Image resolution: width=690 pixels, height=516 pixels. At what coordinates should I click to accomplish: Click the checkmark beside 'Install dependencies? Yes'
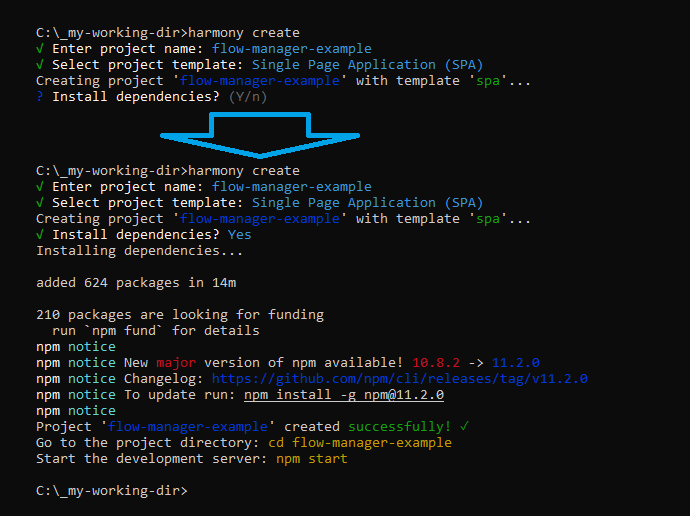pyautogui.click(x=40, y=235)
